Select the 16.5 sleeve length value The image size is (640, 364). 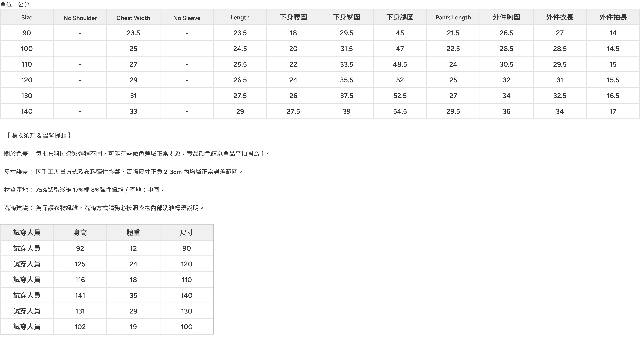[x=613, y=95]
